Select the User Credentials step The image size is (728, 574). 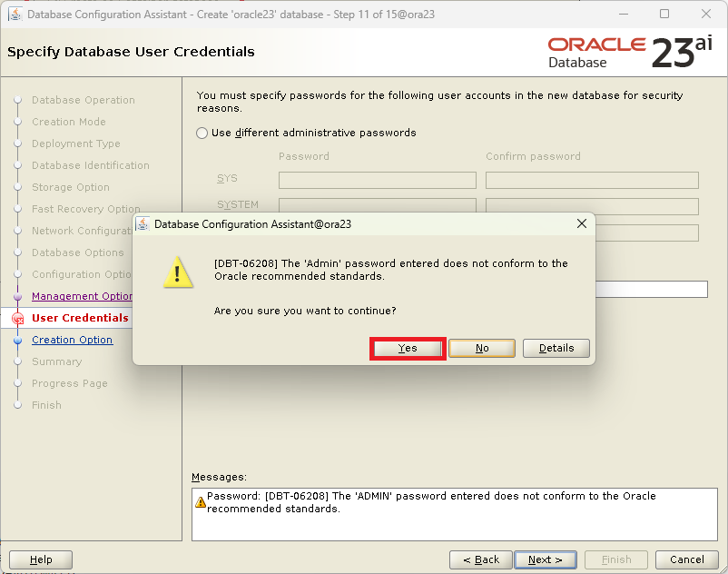coord(80,318)
